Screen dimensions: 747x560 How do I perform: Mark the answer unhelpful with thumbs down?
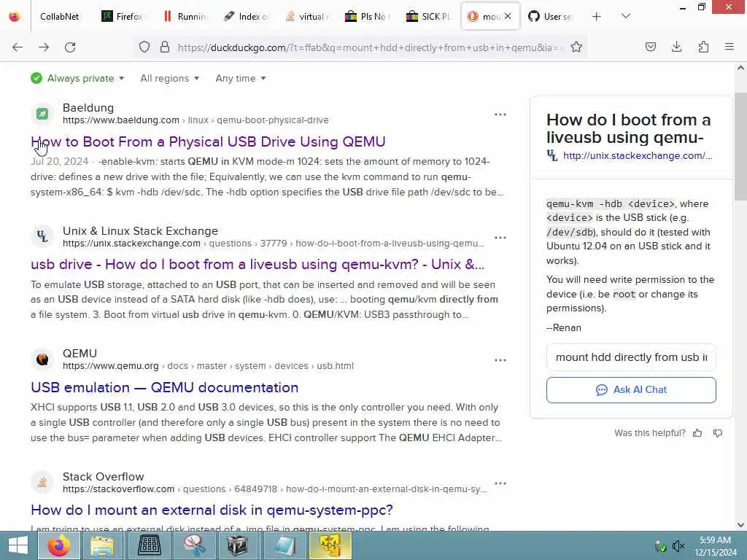pos(718,433)
